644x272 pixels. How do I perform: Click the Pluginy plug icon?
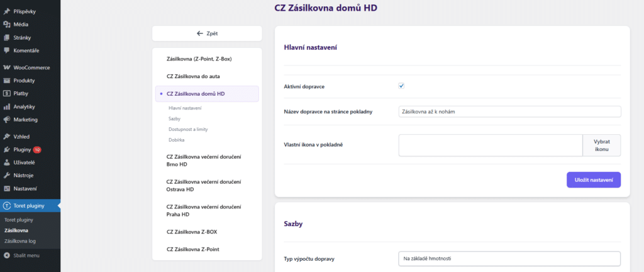click(x=6, y=150)
